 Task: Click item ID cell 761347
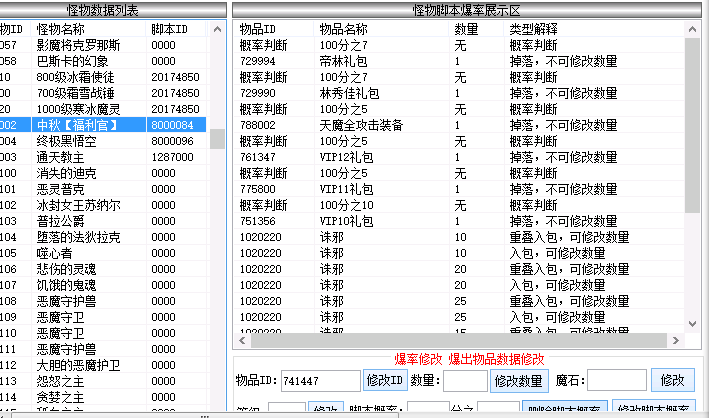pyautogui.click(x=258, y=157)
